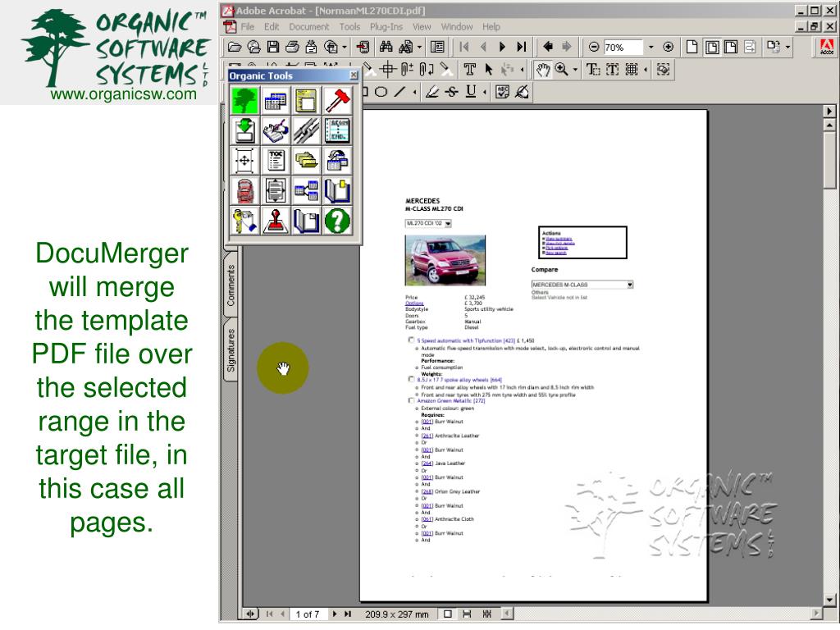Click the yellow form page icon in Organic Tools
Image resolution: width=840 pixels, height=630 pixels.
tap(307, 100)
